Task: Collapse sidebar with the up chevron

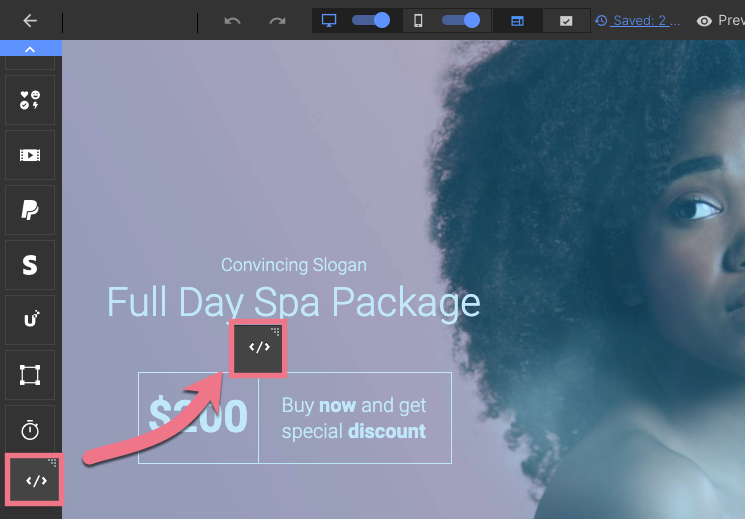Action: pos(30,48)
